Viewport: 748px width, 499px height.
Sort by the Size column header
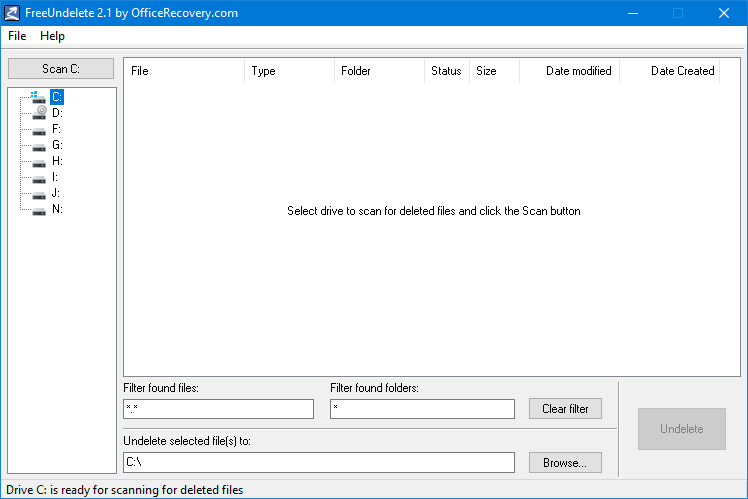[495, 71]
